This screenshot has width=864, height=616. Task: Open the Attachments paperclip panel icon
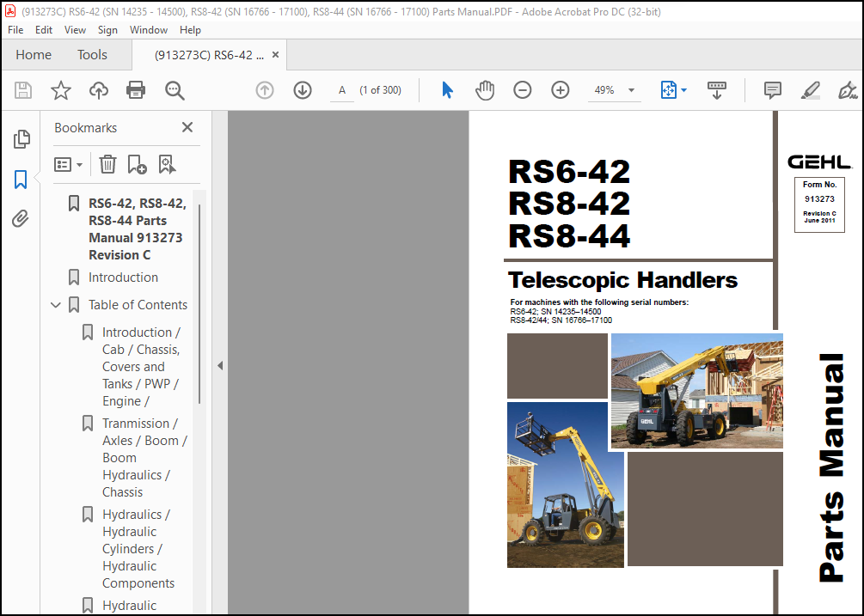click(21, 218)
